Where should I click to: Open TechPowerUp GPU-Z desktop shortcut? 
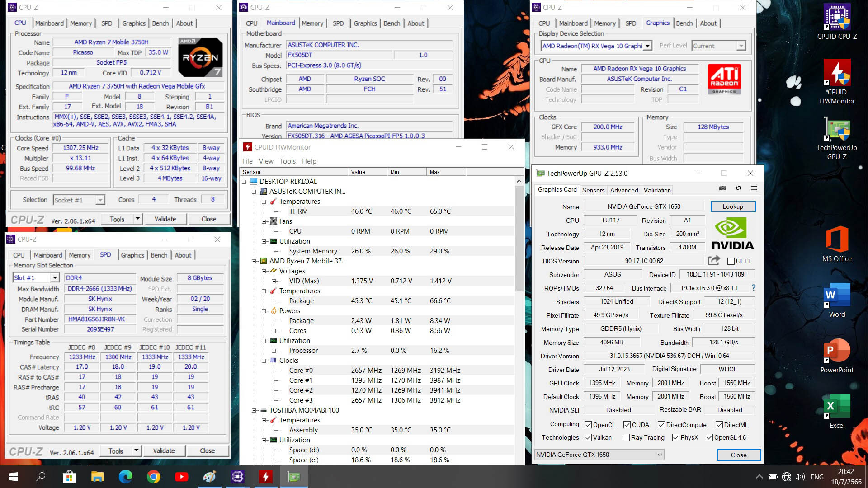click(x=837, y=138)
